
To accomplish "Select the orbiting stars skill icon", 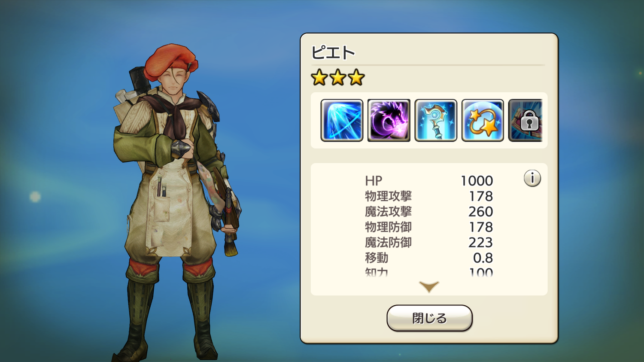I will (x=483, y=120).
